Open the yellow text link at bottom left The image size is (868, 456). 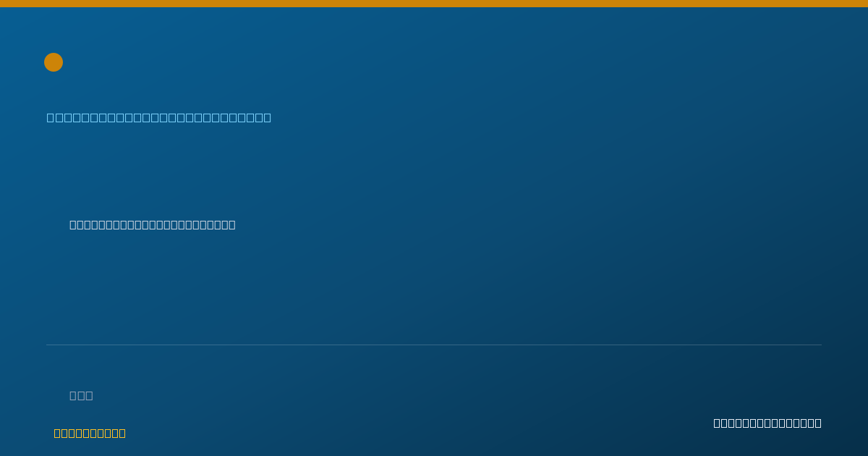click(x=90, y=433)
